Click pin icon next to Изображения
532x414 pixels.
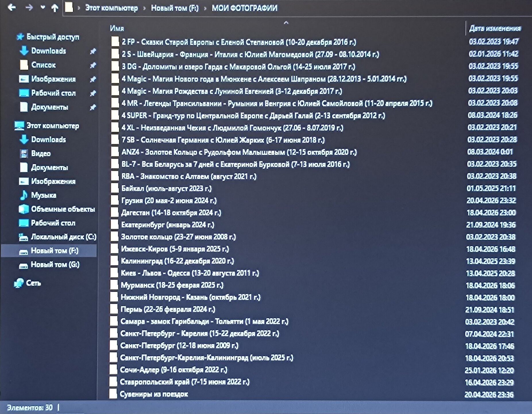[x=93, y=79]
